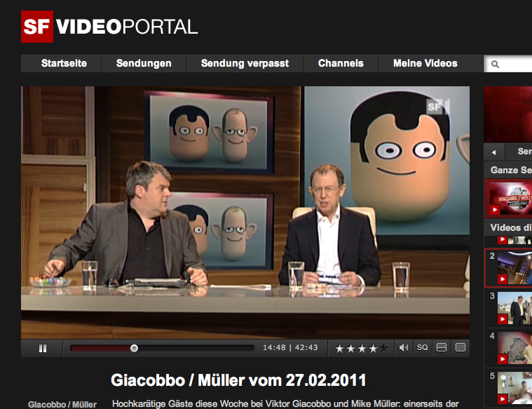This screenshot has height=409, width=532.
Task: Pause the video playback
Action: pyautogui.click(x=43, y=348)
